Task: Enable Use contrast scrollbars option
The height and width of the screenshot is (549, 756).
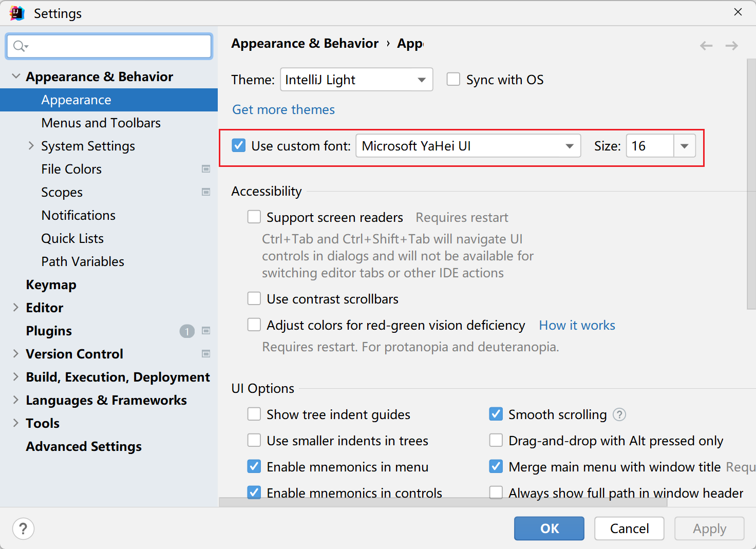Action: (x=254, y=299)
